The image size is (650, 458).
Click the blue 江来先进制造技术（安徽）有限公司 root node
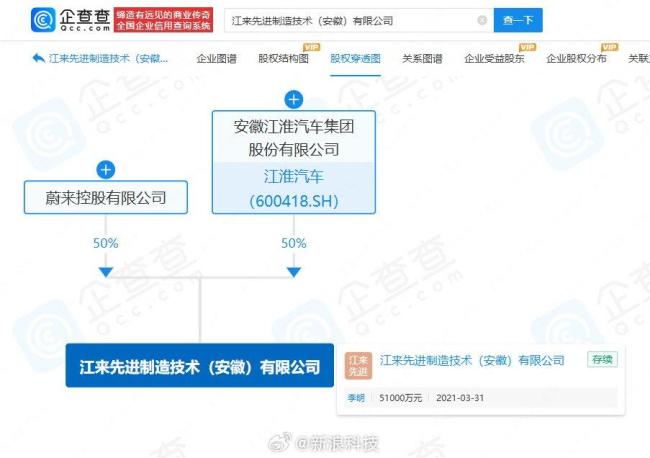coord(199,366)
